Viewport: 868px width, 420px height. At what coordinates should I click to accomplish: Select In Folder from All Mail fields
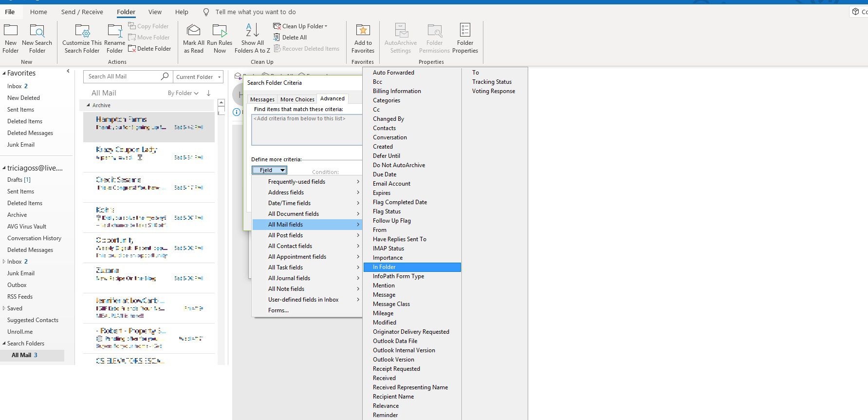[x=412, y=267]
